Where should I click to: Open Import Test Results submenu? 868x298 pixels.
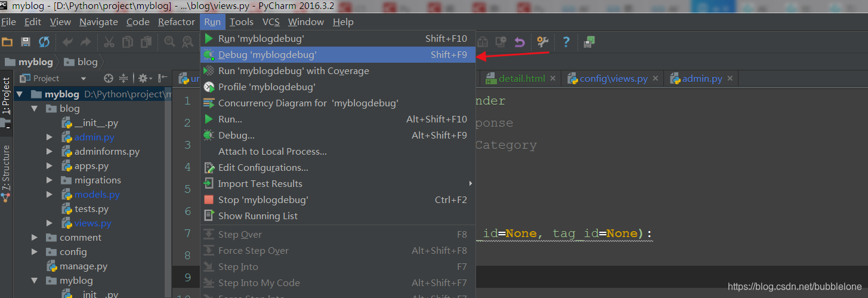coord(338,184)
